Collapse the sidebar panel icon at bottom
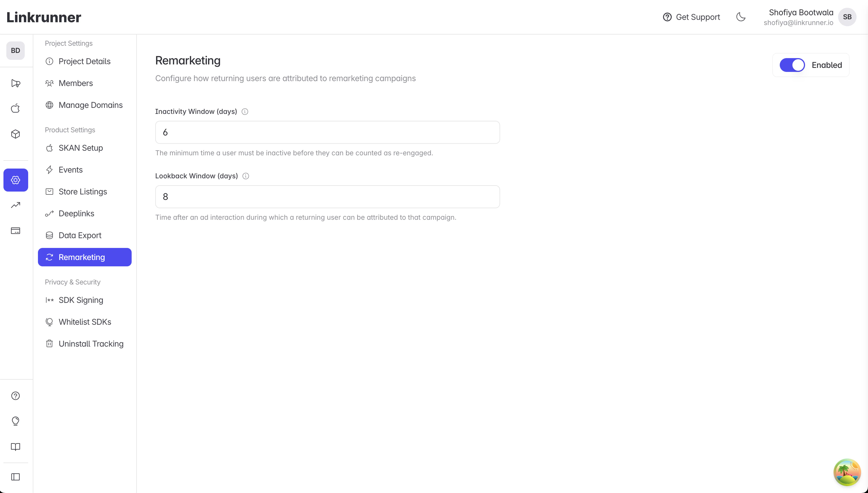This screenshot has width=868, height=493. [x=16, y=477]
